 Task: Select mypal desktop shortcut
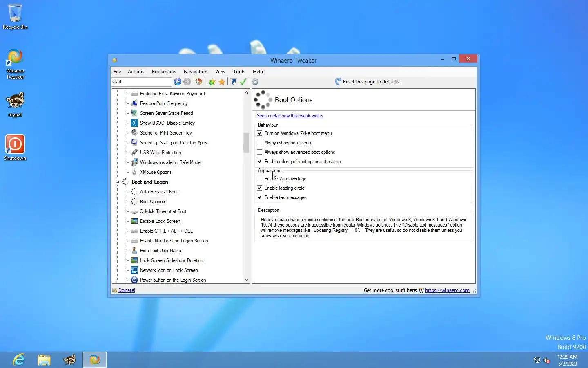pyautogui.click(x=15, y=105)
